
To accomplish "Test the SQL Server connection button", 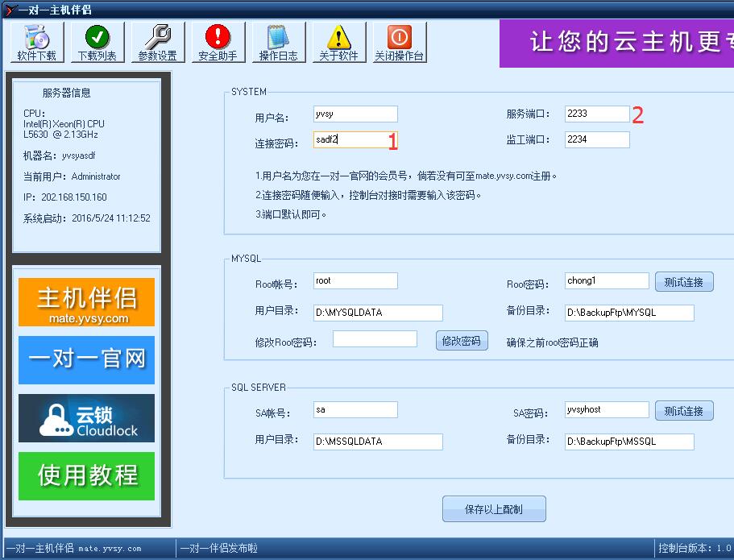I will (683, 411).
